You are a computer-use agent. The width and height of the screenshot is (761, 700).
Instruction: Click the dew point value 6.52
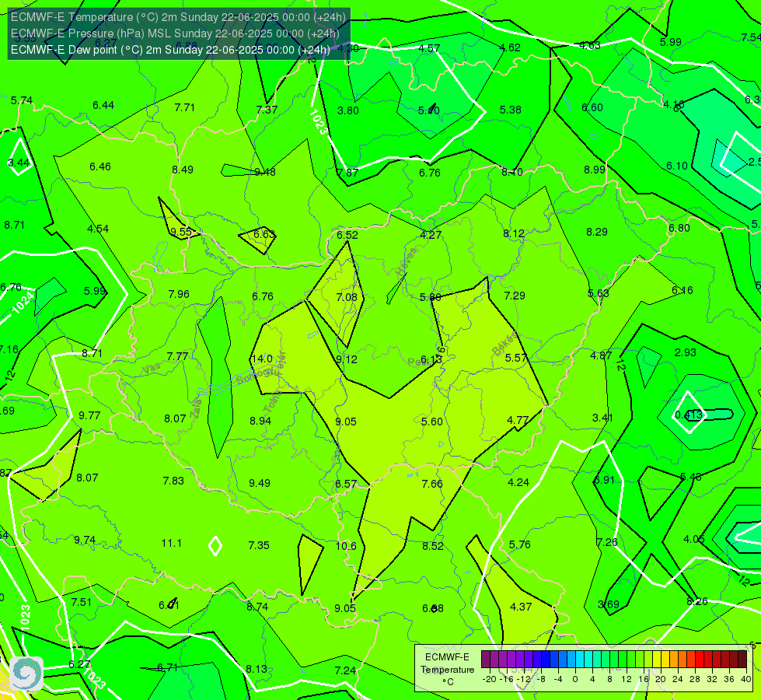(x=347, y=235)
